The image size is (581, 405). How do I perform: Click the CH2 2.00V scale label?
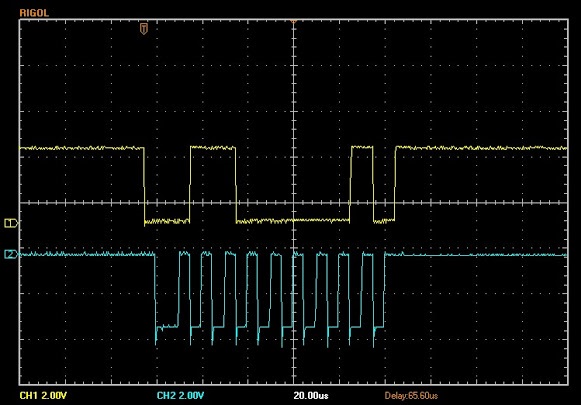[x=180, y=396]
